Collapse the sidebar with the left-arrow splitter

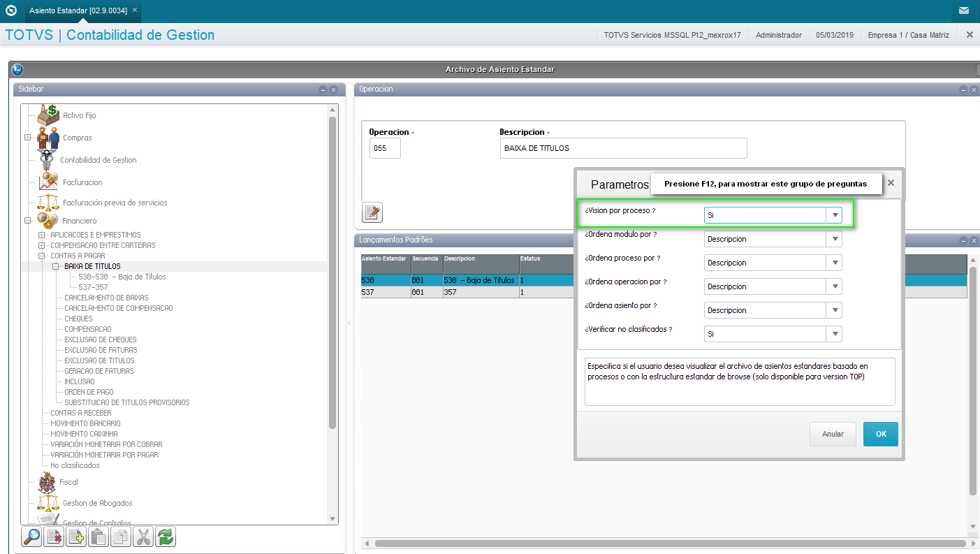(350, 323)
